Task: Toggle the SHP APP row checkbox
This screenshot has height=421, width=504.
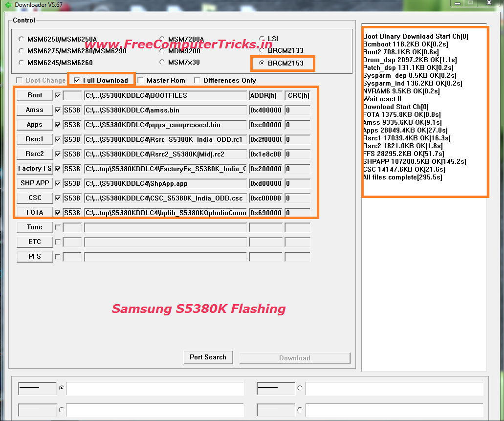Action: coord(58,183)
